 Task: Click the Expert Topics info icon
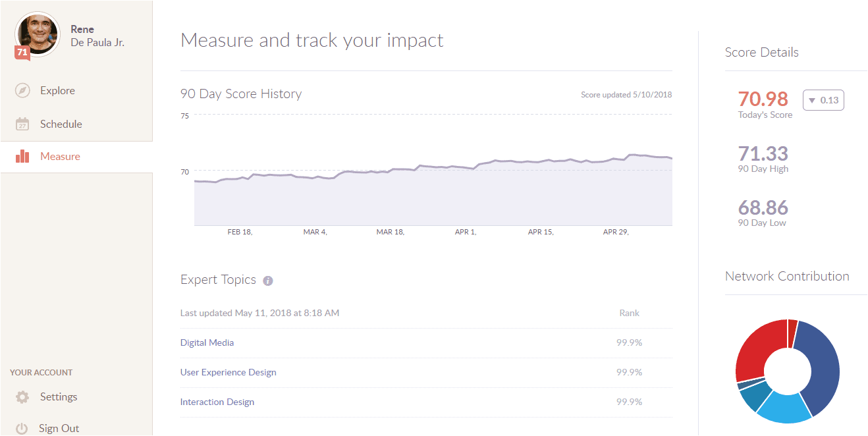(267, 281)
